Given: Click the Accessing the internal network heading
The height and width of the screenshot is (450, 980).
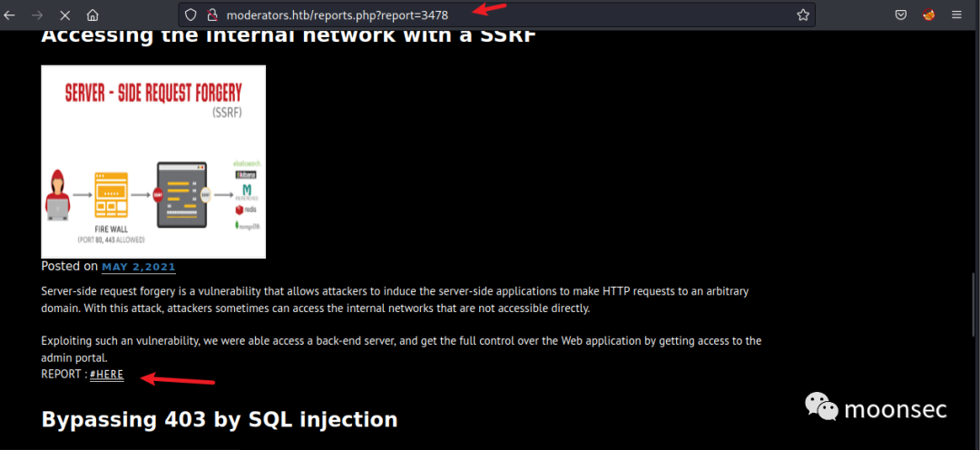Looking at the screenshot, I should (x=289, y=35).
